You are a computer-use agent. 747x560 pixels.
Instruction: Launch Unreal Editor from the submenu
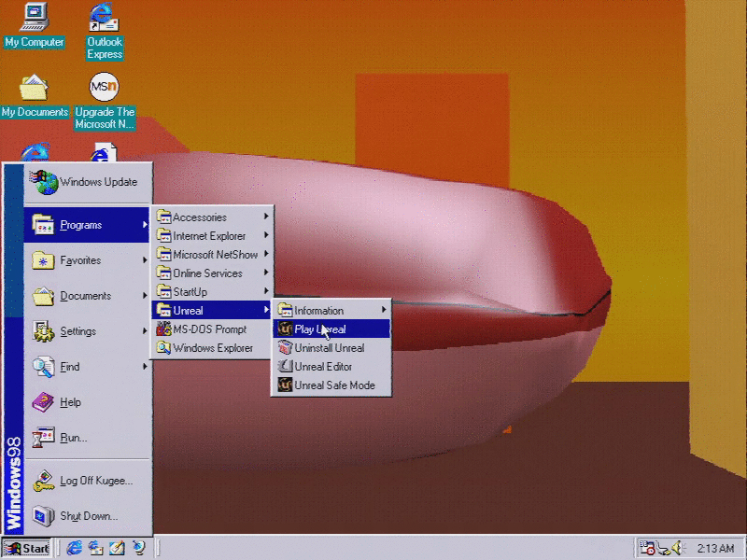click(x=331, y=367)
